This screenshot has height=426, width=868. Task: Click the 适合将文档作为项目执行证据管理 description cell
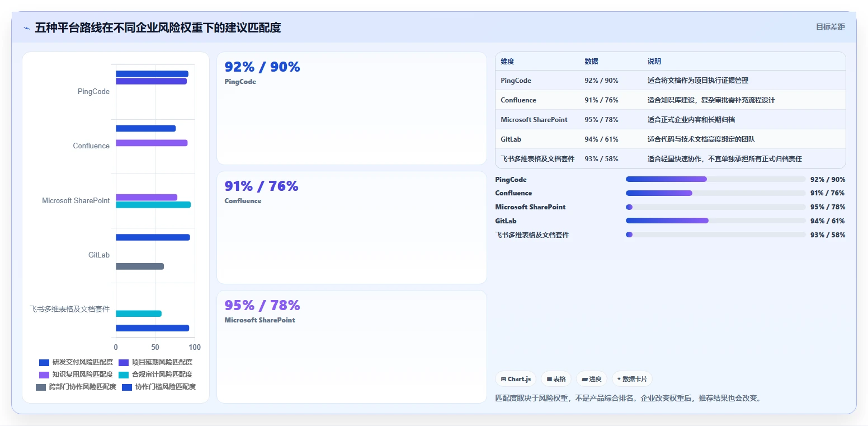pos(697,81)
